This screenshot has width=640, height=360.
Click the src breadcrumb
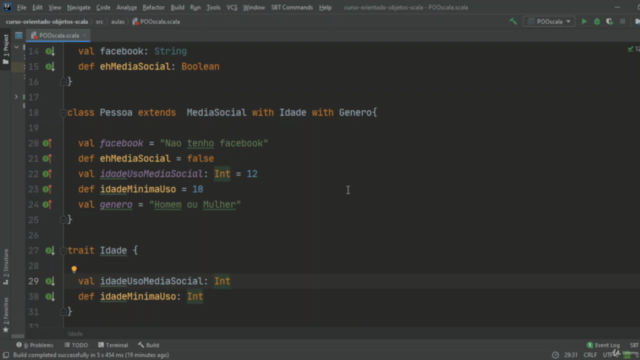(99, 22)
